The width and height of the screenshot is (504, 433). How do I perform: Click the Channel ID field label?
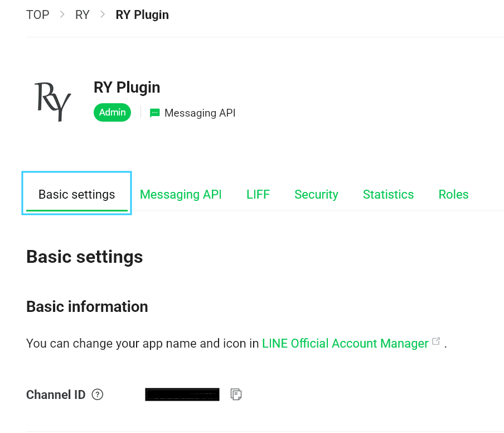56,394
